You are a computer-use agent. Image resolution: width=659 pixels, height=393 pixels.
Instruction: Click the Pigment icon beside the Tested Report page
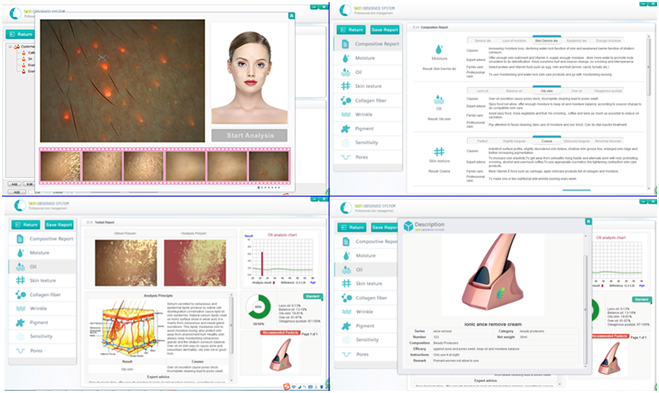(20, 322)
